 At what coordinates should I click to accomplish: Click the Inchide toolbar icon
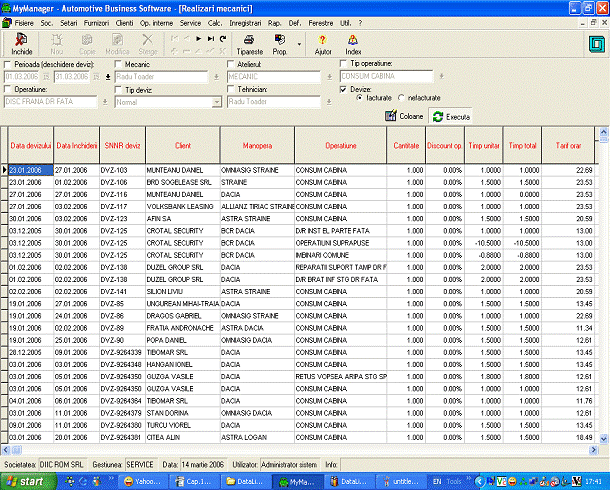tap(21, 43)
